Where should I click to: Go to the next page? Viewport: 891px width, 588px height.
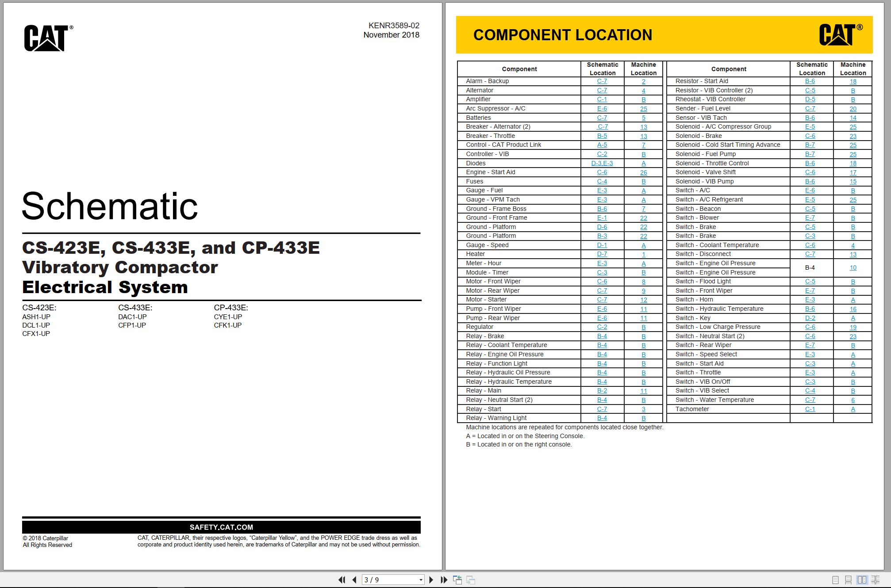[x=431, y=580]
